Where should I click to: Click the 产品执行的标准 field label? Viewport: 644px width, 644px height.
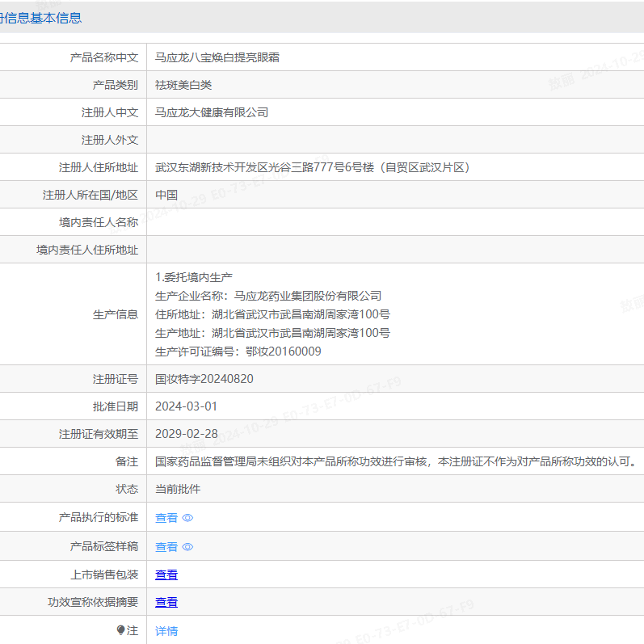pos(99,517)
